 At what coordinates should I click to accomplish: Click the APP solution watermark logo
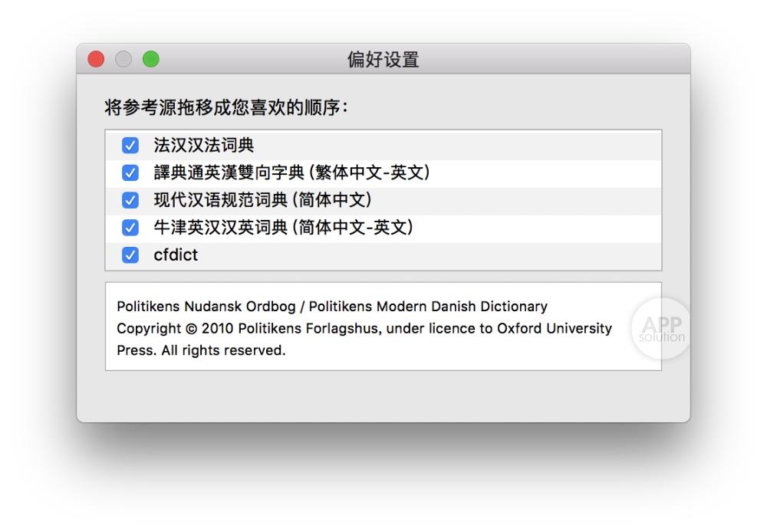pyautogui.click(x=661, y=329)
